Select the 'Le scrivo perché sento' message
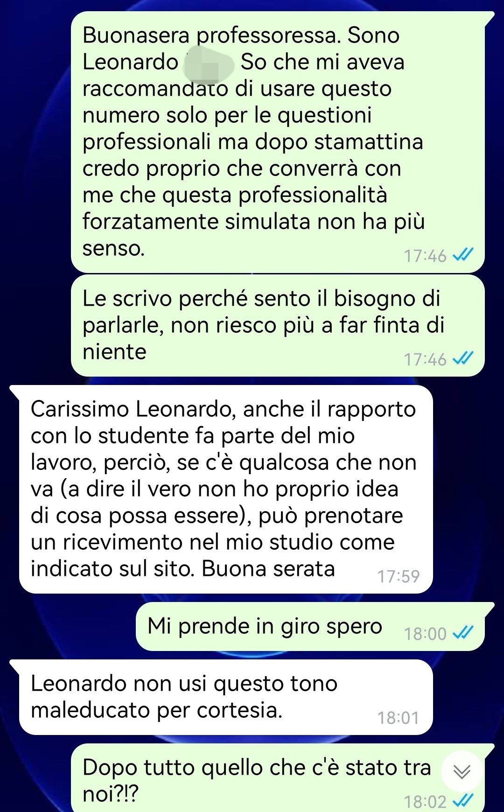 278,325
